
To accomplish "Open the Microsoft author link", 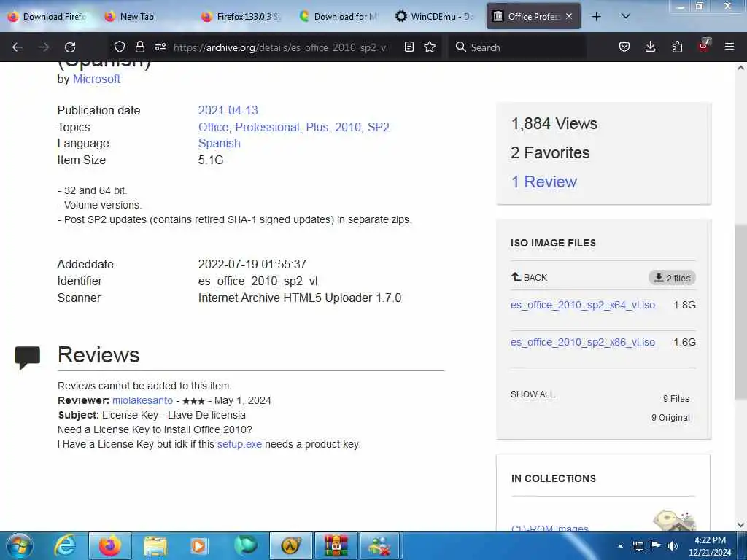I will point(96,79).
